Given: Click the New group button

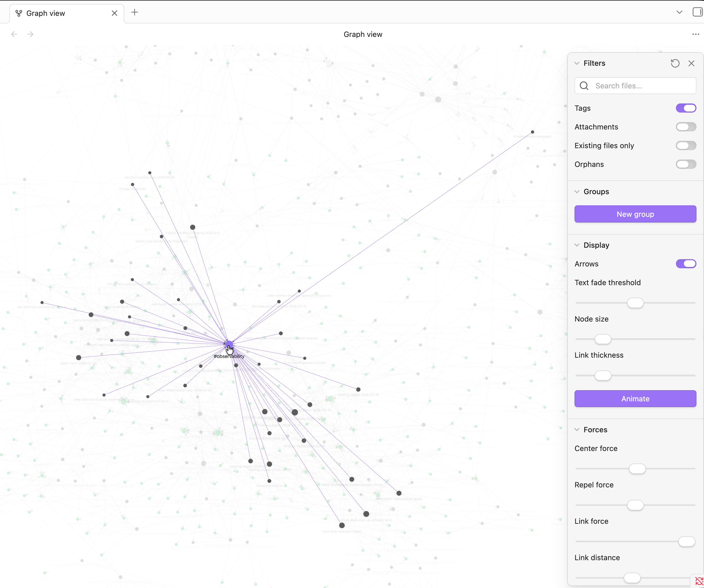Looking at the screenshot, I should [x=635, y=214].
